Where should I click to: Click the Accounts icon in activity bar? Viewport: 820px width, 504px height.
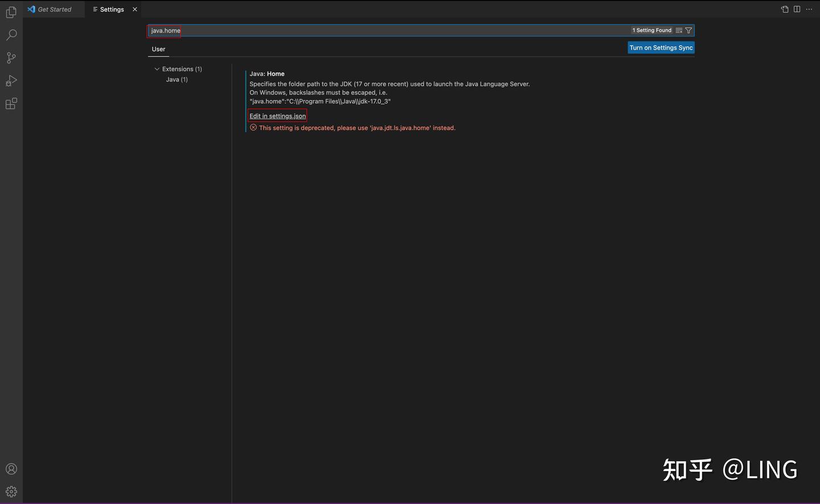(x=11, y=469)
